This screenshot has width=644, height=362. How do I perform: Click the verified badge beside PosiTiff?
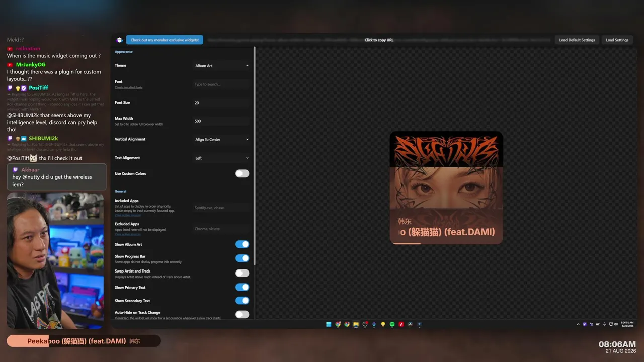(23, 88)
